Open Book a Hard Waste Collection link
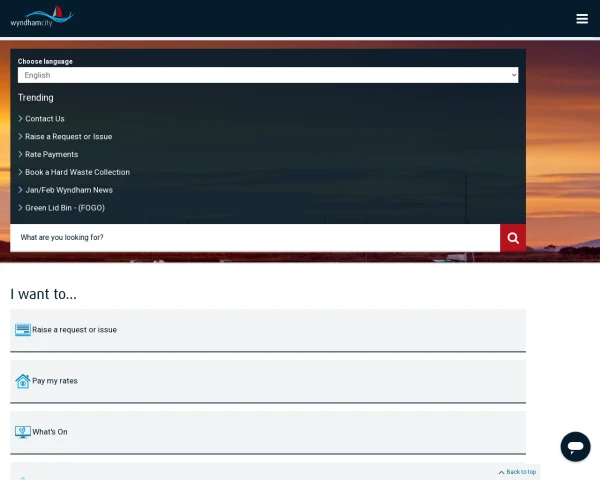The image size is (600, 480). (x=77, y=172)
